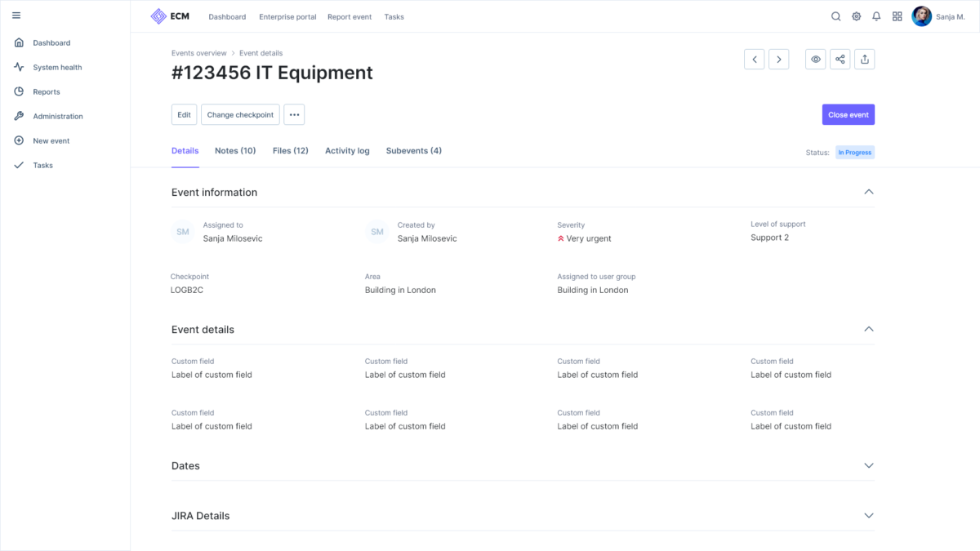Switch to the Notes (10) tab

[234, 151]
